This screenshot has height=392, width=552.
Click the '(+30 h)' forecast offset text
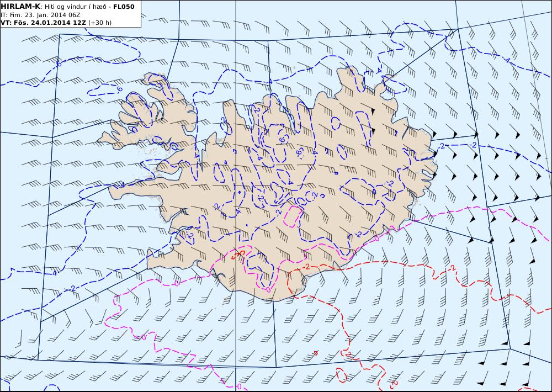coord(99,23)
